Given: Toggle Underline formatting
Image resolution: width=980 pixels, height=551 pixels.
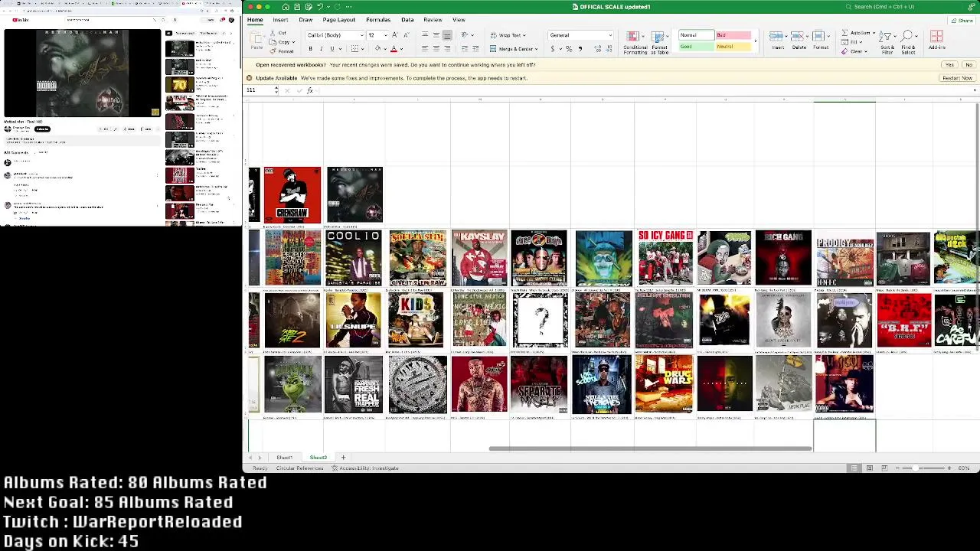Looking at the screenshot, I should click(x=332, y=49).
